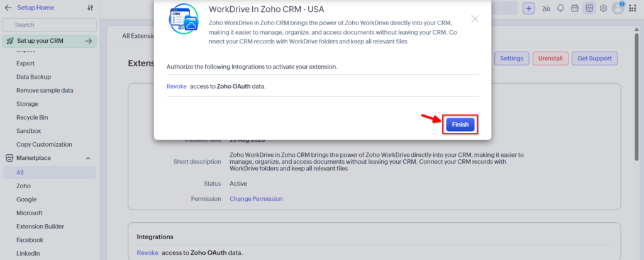This screenshot has width=644, height=260.
Task: Select LinkedIn under Marketplace
Action: click(28, 254)
